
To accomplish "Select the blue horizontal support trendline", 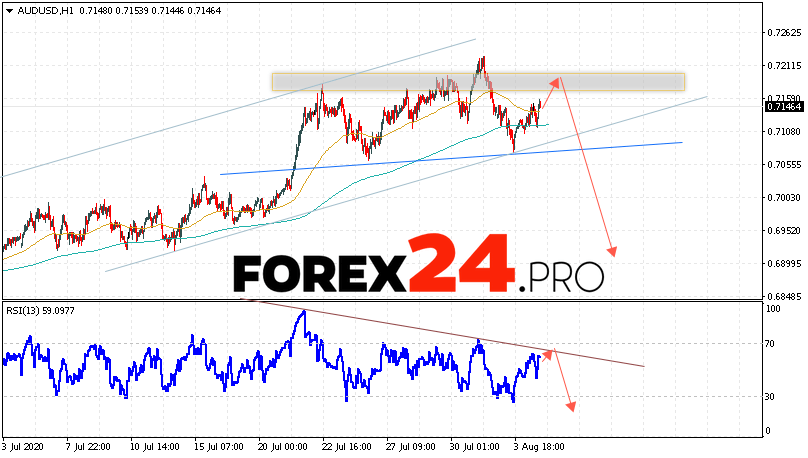I will (450, 158).
